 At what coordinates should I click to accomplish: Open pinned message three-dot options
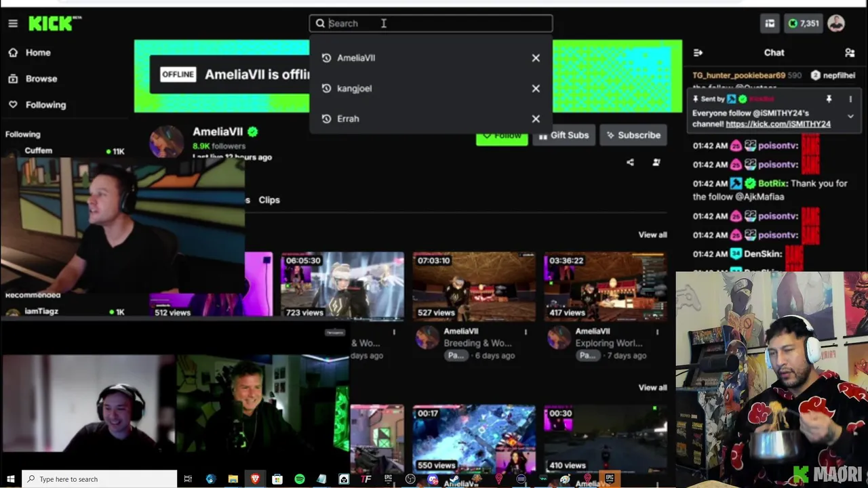click(x=850, y=99)
